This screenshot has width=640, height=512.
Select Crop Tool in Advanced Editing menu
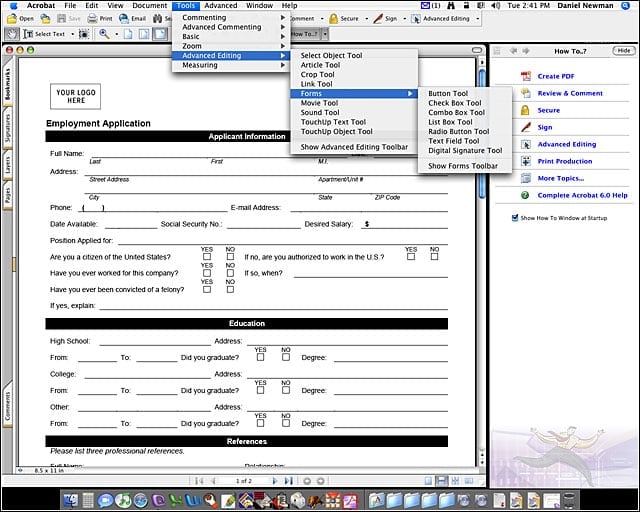(x=354, y=75)
